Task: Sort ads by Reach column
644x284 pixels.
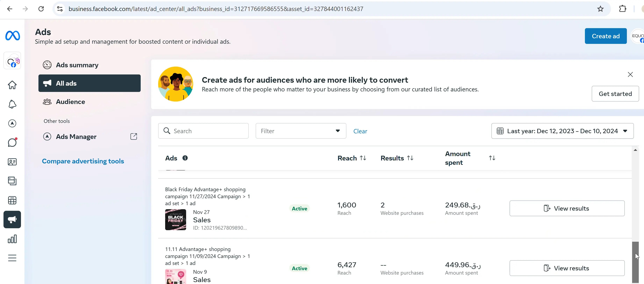Action: [x=363, y=158]
